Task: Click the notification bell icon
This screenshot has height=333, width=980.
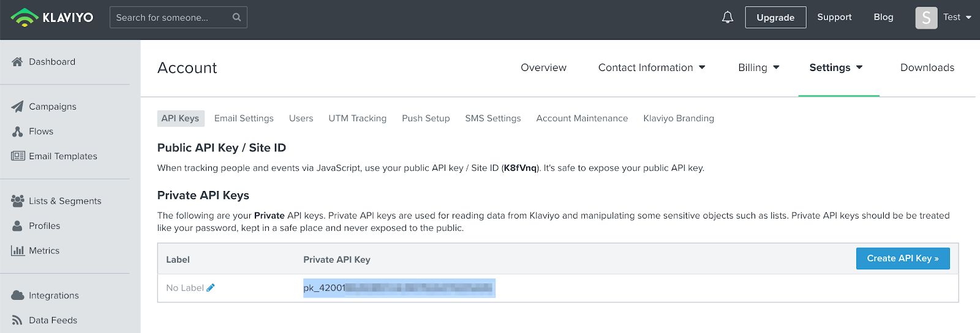Action: (728, 17)
